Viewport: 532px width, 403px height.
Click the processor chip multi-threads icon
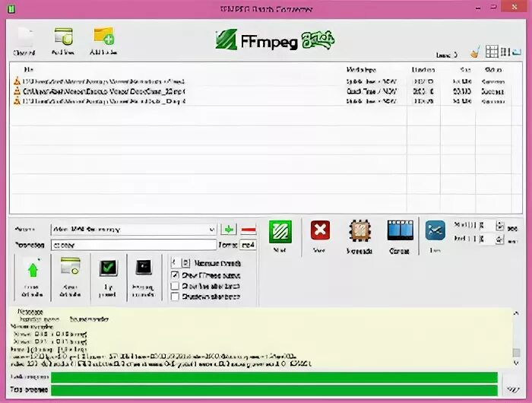(359, 231)
